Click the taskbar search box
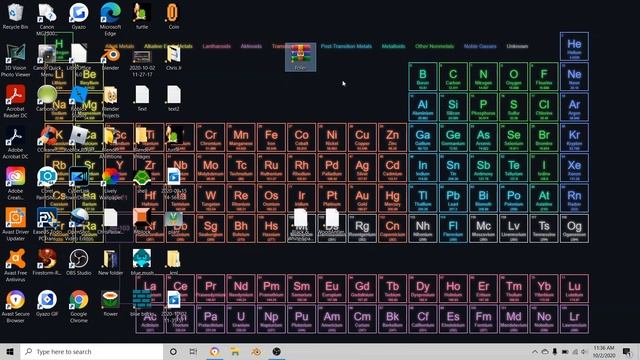The image size is (640, 360). [92, 351]
